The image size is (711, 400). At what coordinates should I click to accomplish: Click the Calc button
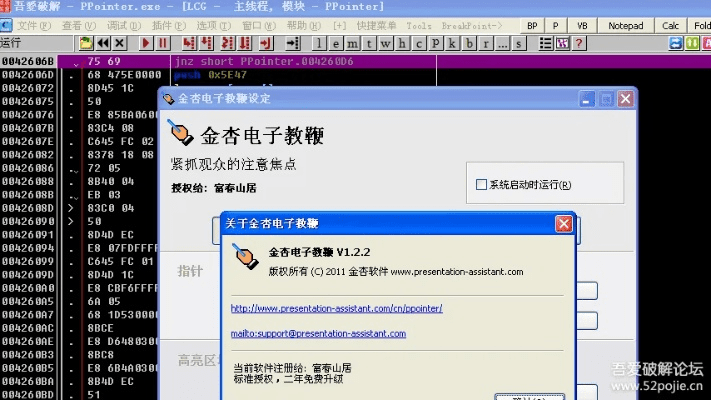pos(670,26)
